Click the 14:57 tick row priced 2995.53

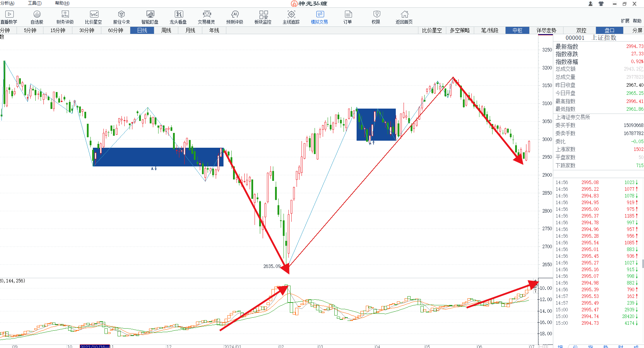pos(597,296)
